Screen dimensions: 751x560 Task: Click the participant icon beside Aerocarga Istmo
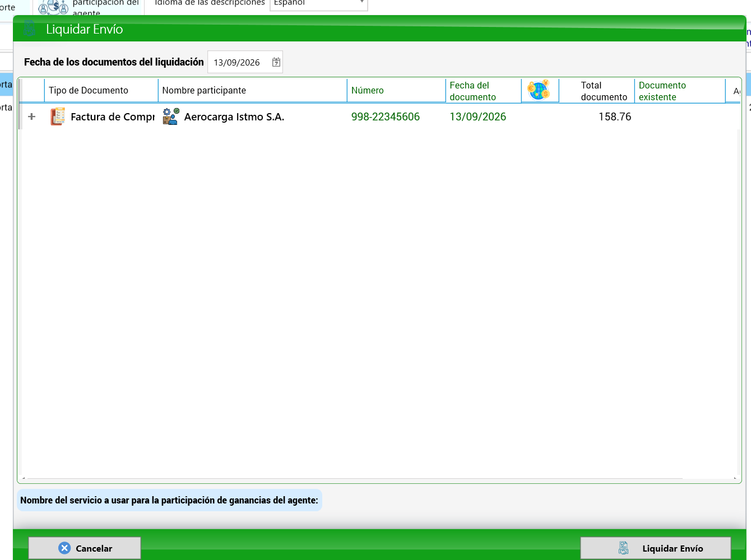[x=171, y=116]
